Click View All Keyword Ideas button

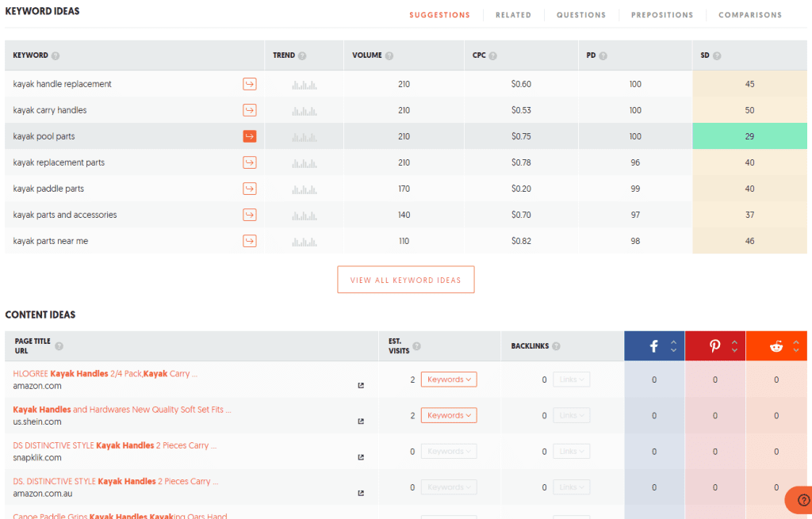tap(405, 280)
